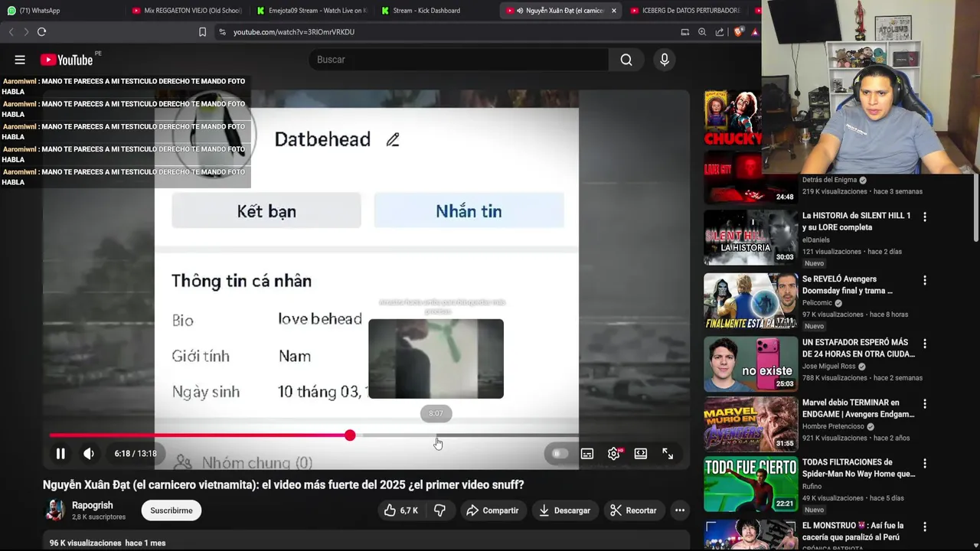
Task: Open the Rapogrish channel name link
Action: pyautogui.click(x=92, y=506)
